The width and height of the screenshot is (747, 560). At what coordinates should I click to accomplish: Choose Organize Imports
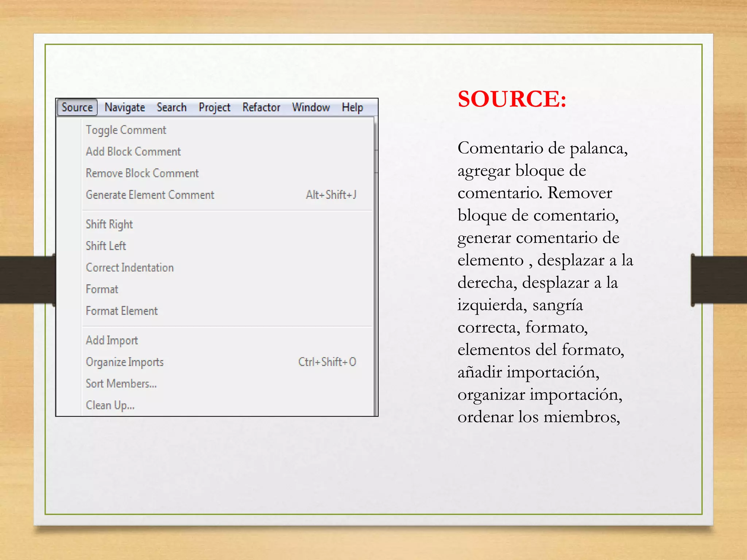click(228, 362)
